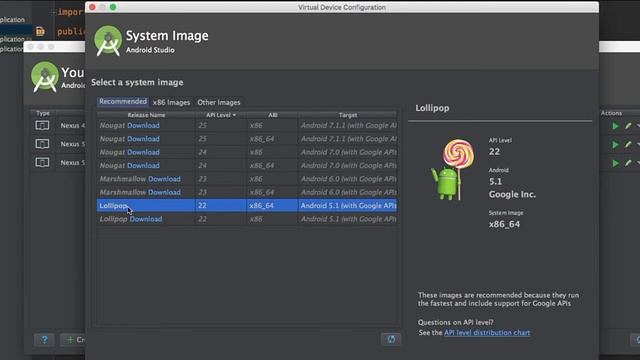Screen dimensions: 640x360
Task: Download Nougat API 24 x86_64 image
Action: 143,165
